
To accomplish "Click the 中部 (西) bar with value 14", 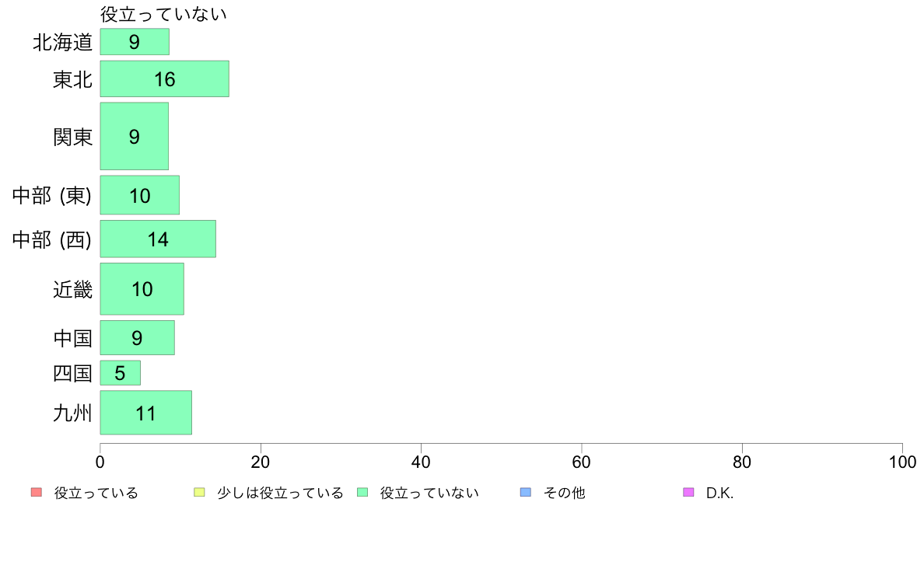I will click(158, 239).
